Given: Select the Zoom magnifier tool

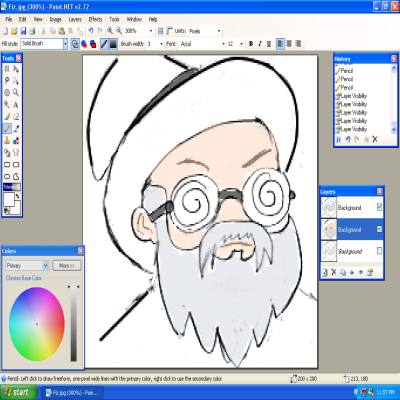Looking at the screenshot, I should tap(16, 93).
